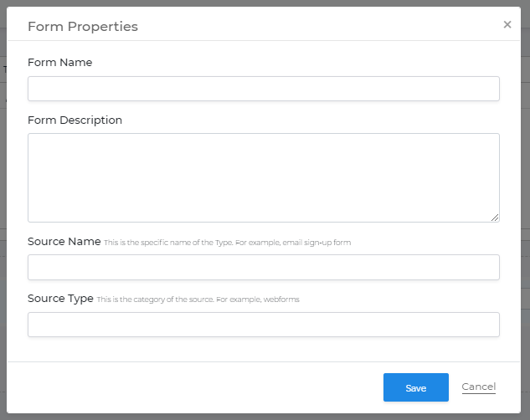Close the Form Properties dialog with X
530x420 pixels.
(507, 24)
